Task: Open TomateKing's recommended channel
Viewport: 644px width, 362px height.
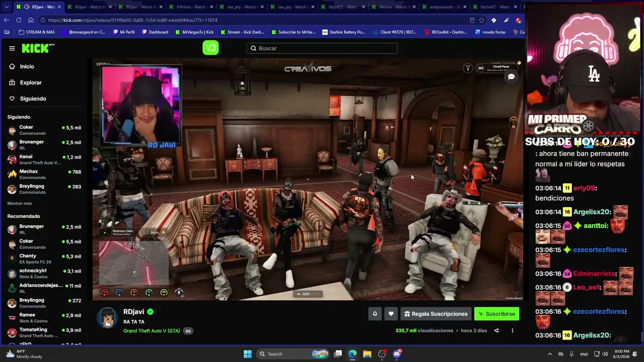Action: coord(44,332)
